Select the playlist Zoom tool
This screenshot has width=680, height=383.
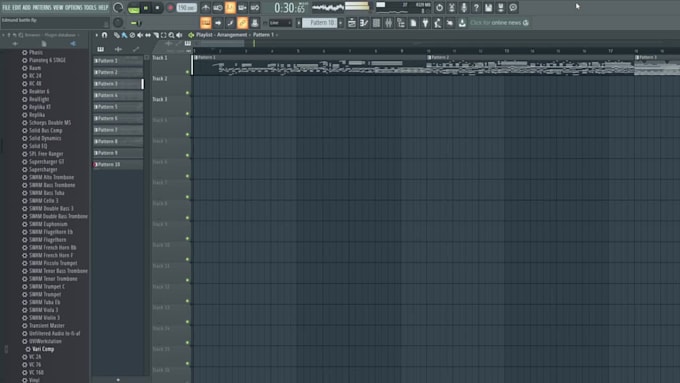pyautogui.click(x=171, y=35)
